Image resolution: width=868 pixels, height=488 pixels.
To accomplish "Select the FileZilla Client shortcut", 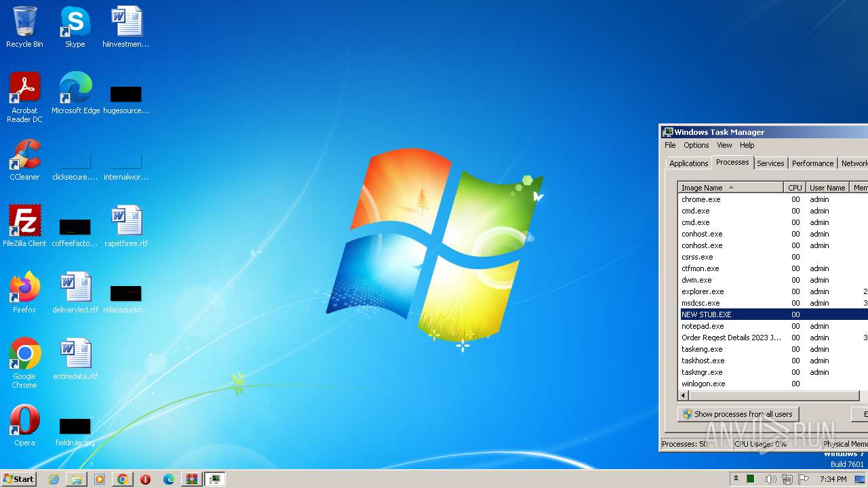I will click(24, 226).
